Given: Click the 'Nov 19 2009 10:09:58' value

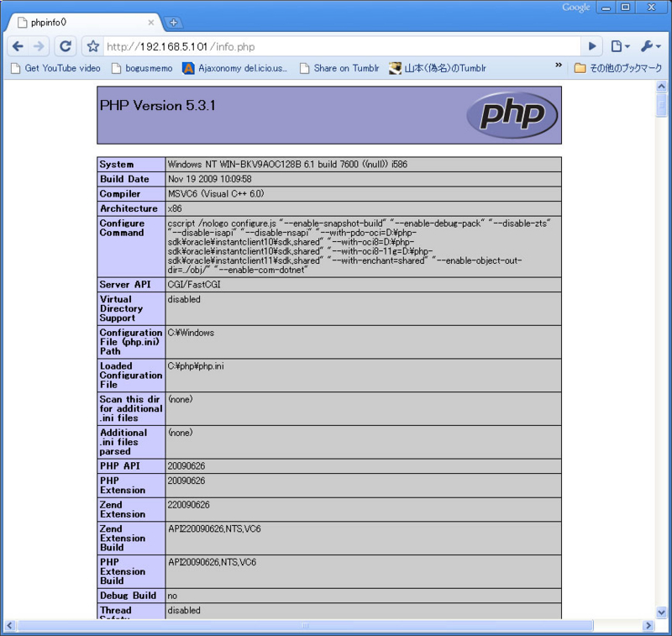Looking at the screenshot, I should (209, 179).
